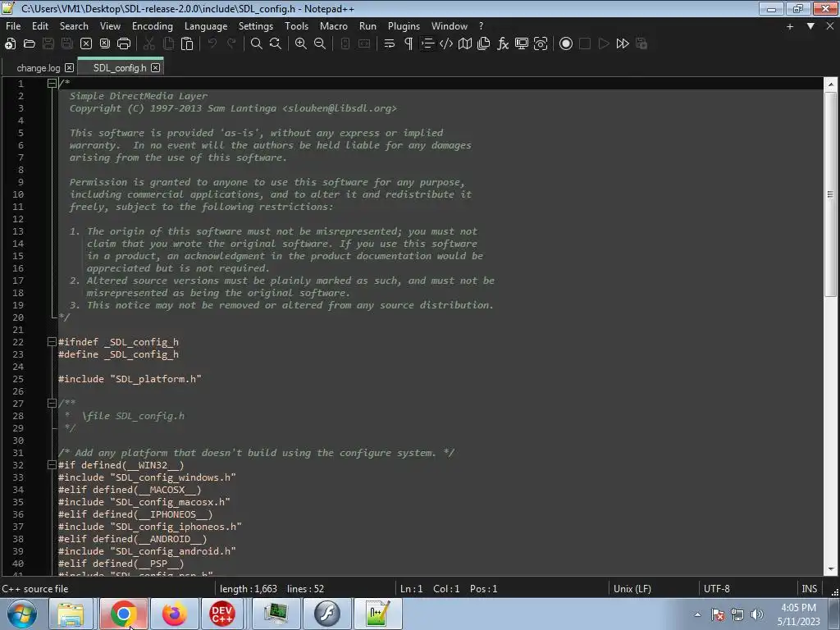Close the change.log tab
The image size is (840, 630).
pyautogui.click(x=69, y=67)
